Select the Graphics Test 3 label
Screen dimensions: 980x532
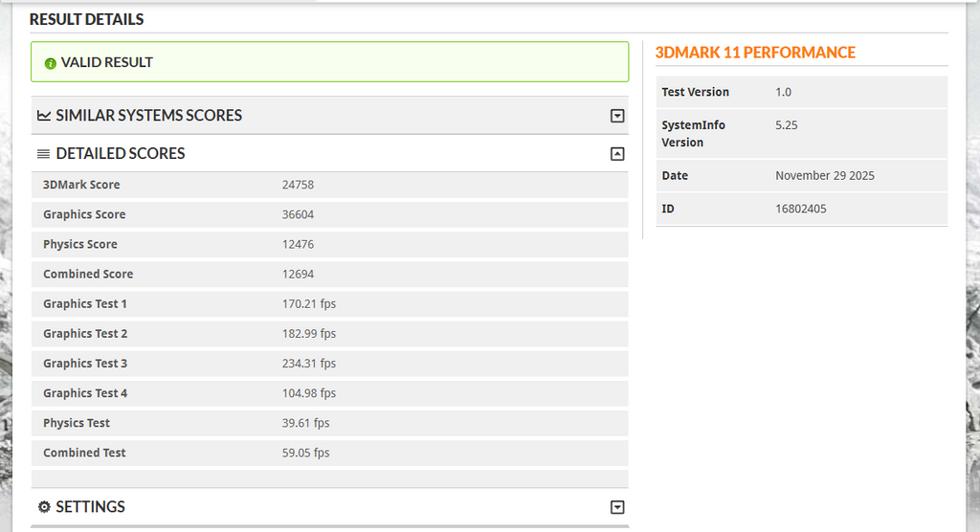85,364
